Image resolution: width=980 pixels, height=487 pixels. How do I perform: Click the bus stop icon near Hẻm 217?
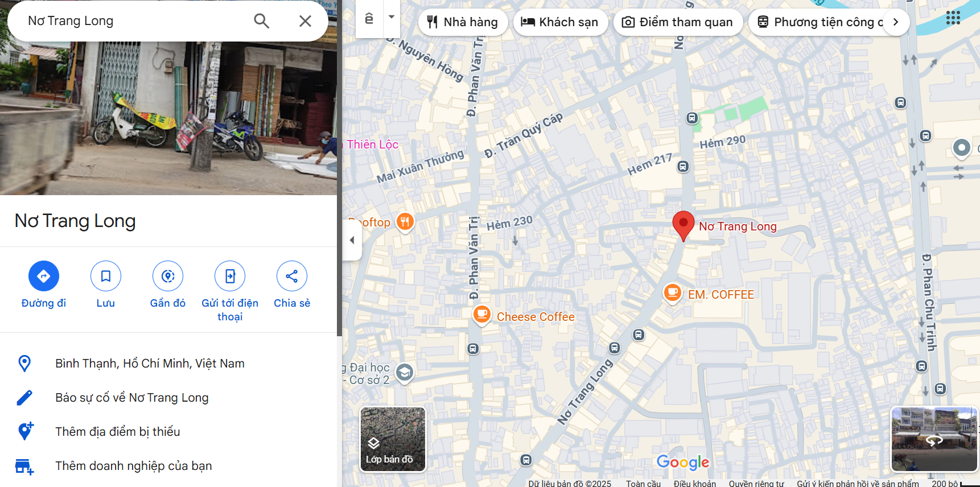click(683, 167)
